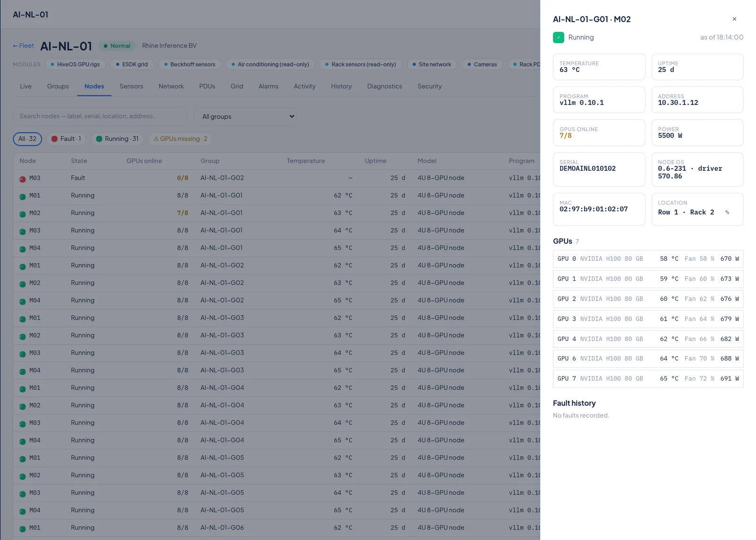Open the GPU 7 row at 691 W
Viewport: 756px width, 540px height.
(x=648, y=379)
